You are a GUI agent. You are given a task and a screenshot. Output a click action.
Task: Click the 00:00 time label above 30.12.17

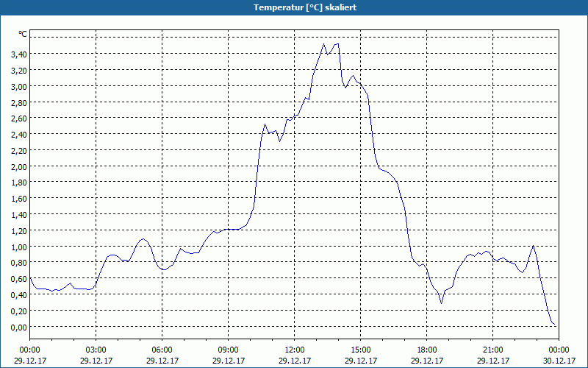pos(559,350)
